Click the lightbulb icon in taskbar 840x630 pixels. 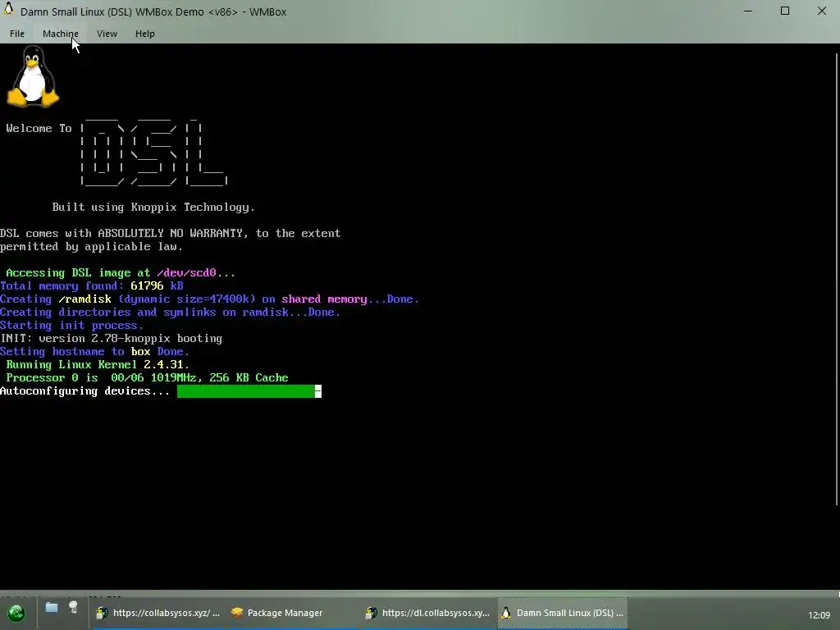click(x=73, y=608)
